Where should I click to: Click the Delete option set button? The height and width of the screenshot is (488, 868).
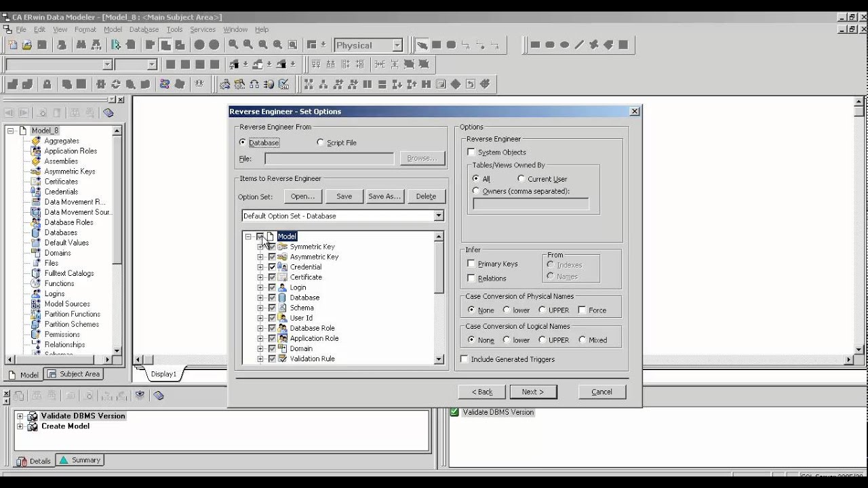[x=426, y=196]
